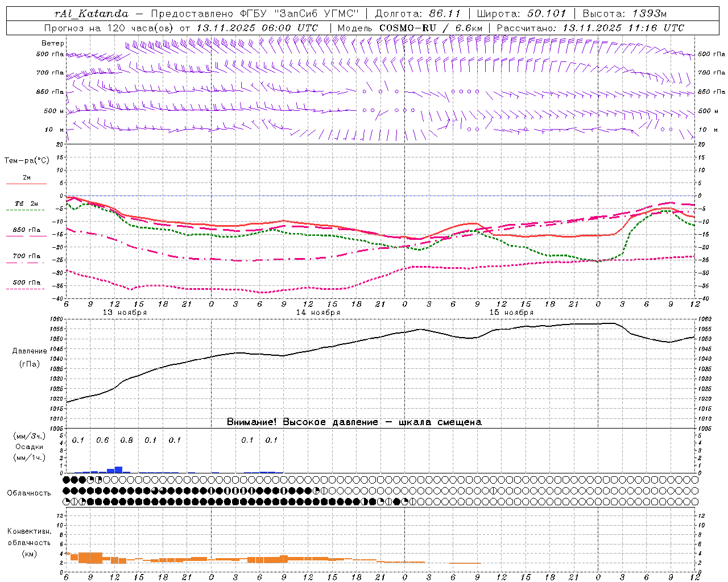Click the "850 гПа" temperature legend entry
The width and height of the screenshot is (728, 582).
[x=27, y=230]
